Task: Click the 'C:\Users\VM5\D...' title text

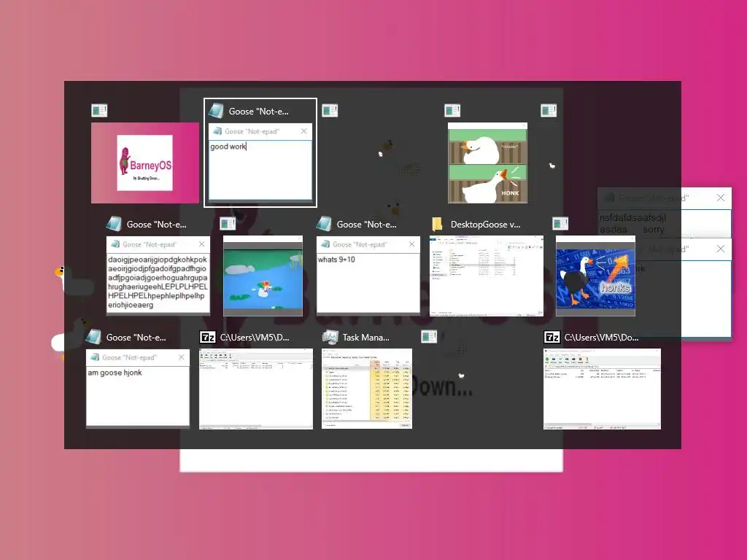Action: 255,337
